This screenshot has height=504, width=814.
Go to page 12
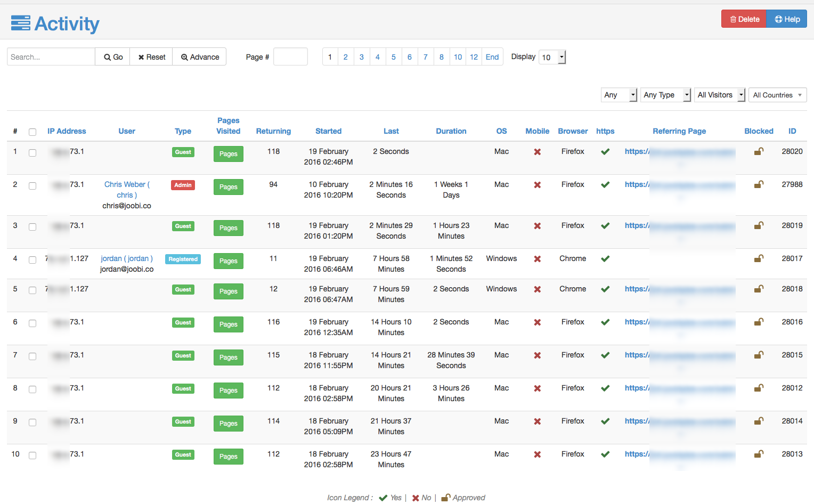click(474, 57)
